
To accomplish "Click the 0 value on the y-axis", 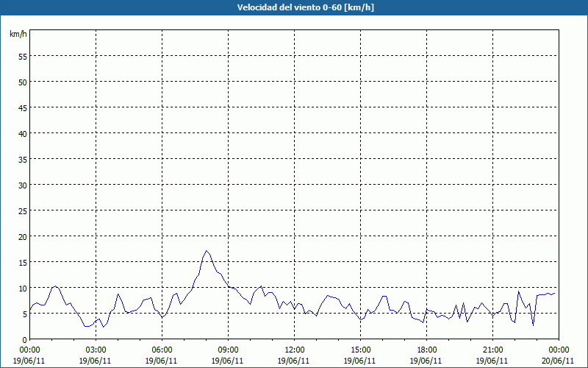I will click(x=25, y=340).
